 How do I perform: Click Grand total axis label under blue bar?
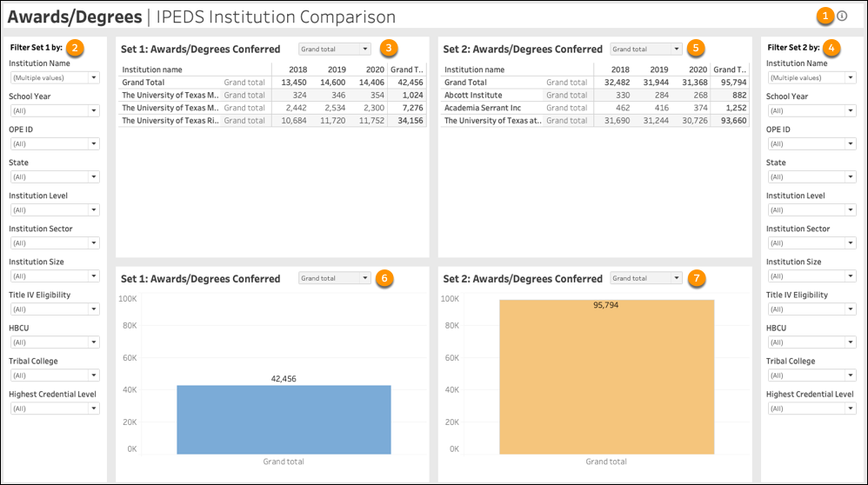pos(284,462)
